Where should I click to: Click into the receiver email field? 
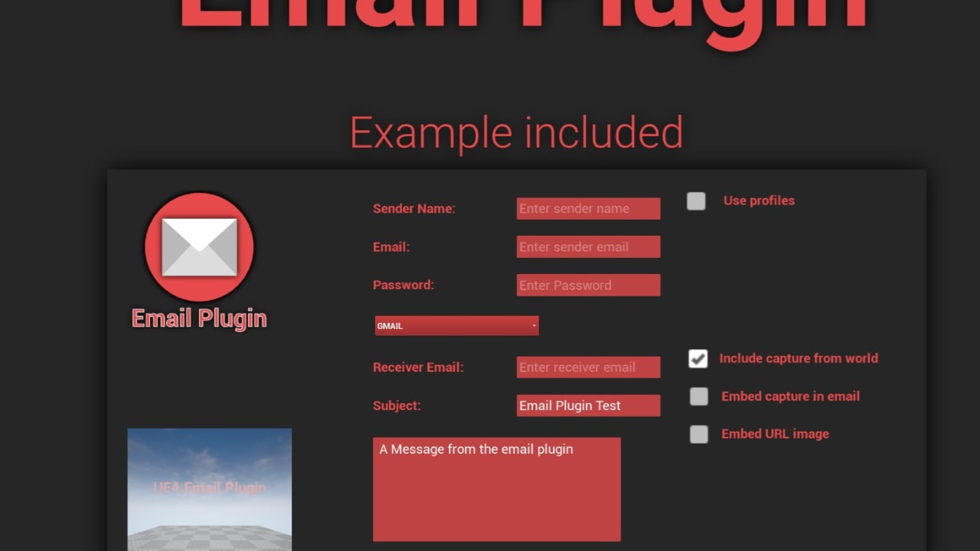[x=588, y=367]
